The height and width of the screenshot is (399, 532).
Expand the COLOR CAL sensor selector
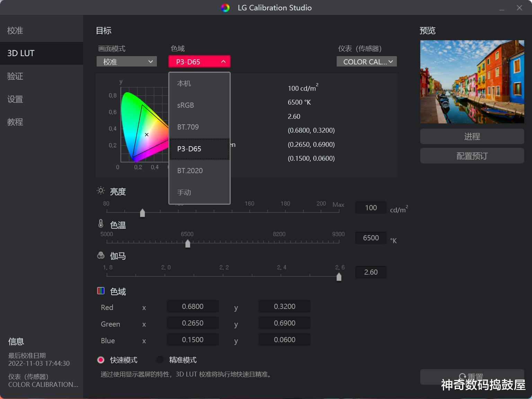pos(366,61)
